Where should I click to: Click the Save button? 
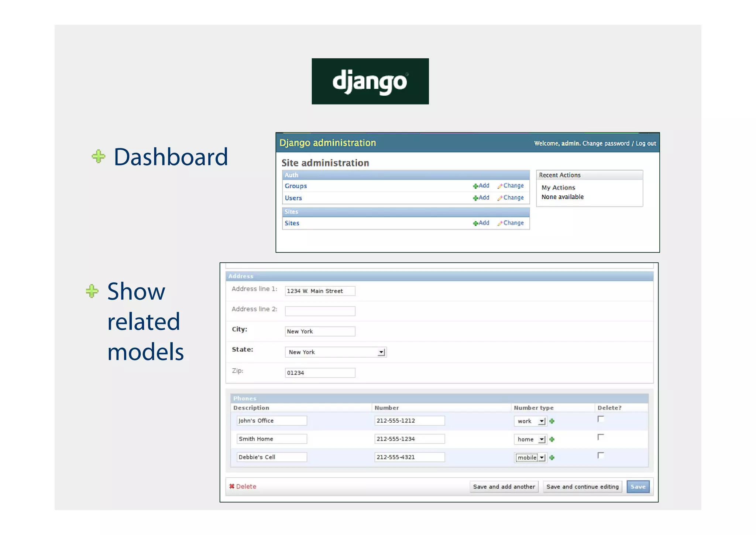click(638, 487)
